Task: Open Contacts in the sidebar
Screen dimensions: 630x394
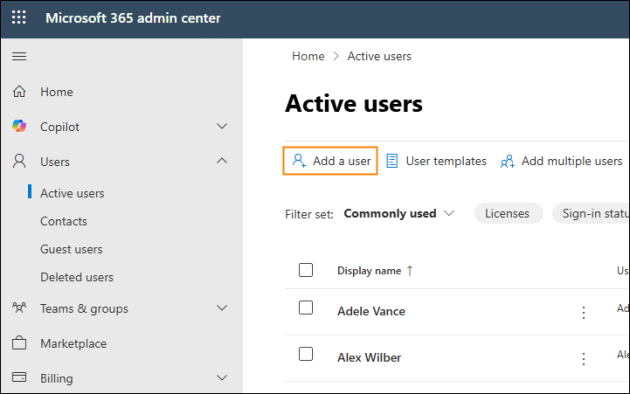Action: (x=63, y=221)
